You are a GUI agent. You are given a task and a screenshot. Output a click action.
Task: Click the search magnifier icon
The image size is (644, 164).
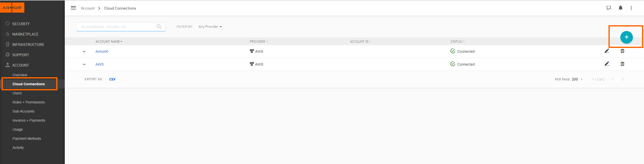click(159, 26)
